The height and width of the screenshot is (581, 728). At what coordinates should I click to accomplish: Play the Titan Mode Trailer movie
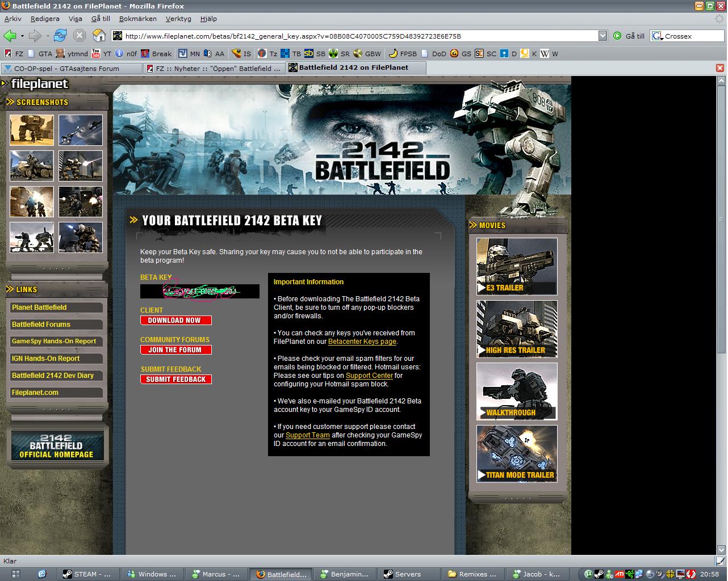tap(517, 453)
